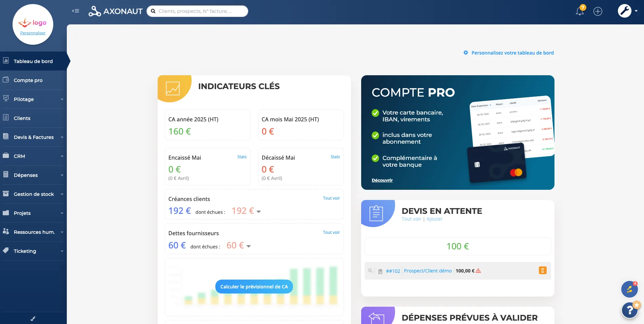The height and width of the screenshot is (324, 644).
Task: Click the gear icon for dashboard customization
Action: click(466, 53)
